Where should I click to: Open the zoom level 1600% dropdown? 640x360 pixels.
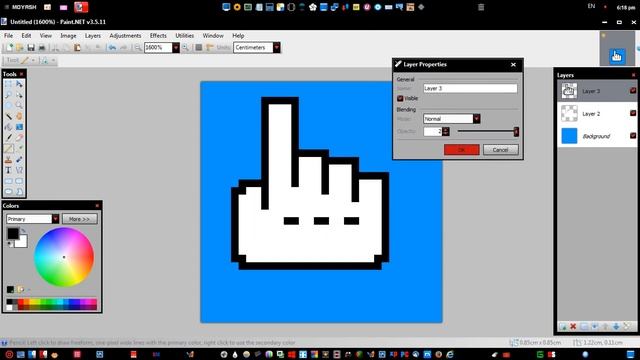point(176,47)
